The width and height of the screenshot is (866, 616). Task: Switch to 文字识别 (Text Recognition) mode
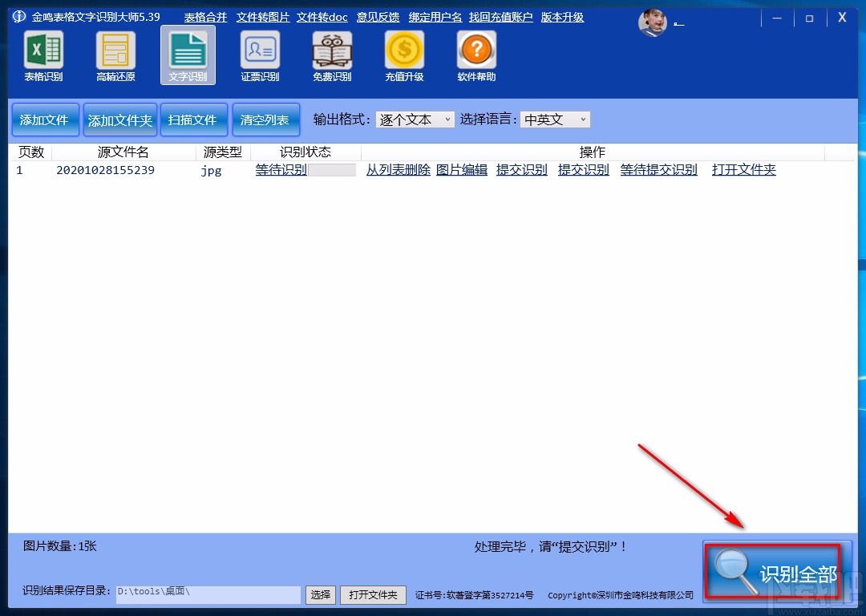188,56
